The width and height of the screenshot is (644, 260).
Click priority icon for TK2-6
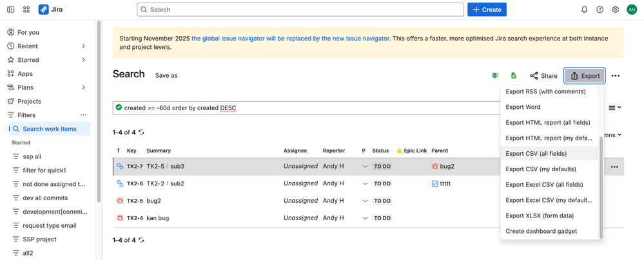365,183
